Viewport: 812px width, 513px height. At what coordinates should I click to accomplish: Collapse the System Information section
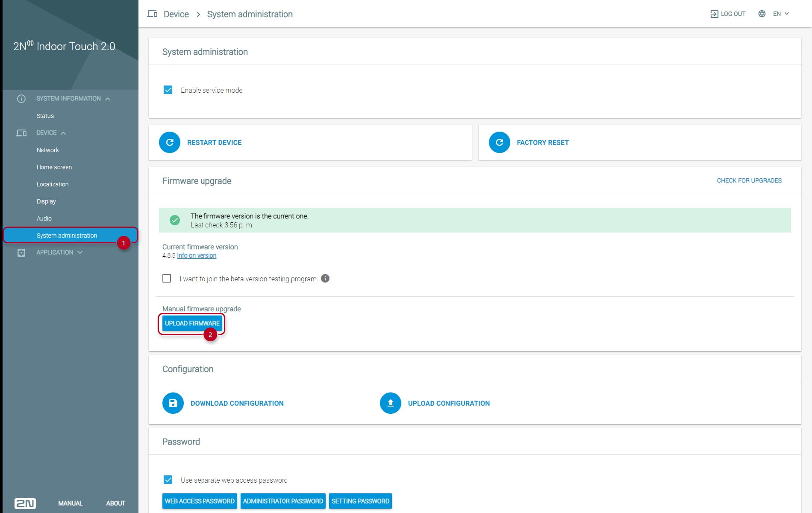pyautogui.click(x=108, y=99)
